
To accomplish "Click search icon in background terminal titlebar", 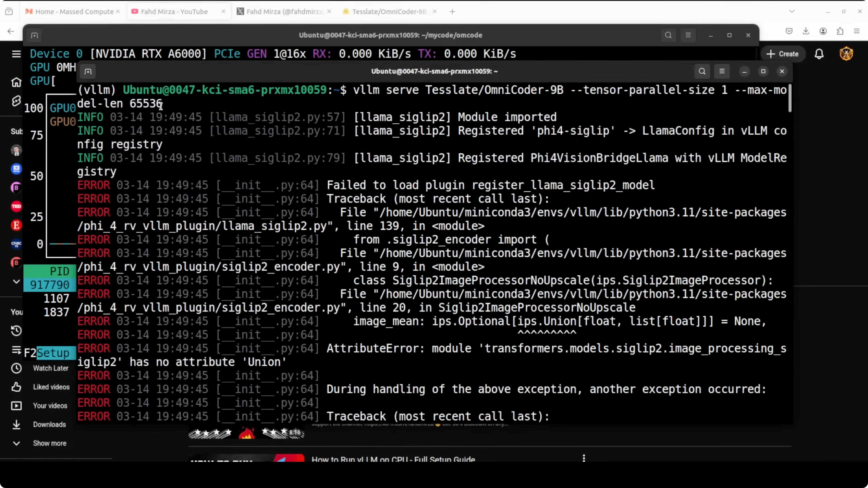I will point(668,35).
